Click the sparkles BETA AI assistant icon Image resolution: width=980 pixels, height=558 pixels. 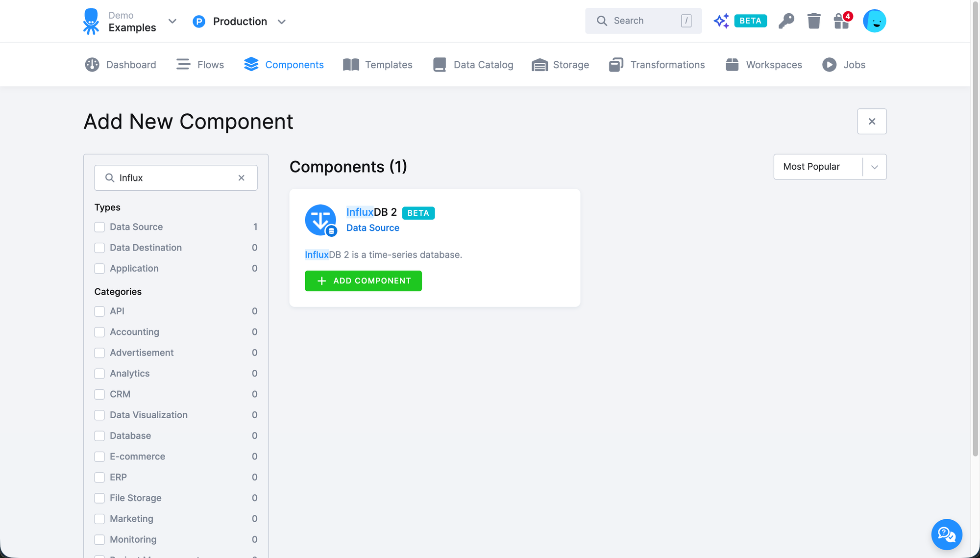point(720,21)
